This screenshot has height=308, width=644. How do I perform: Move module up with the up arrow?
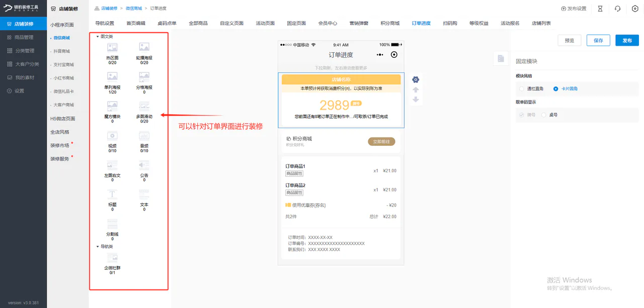416,89
